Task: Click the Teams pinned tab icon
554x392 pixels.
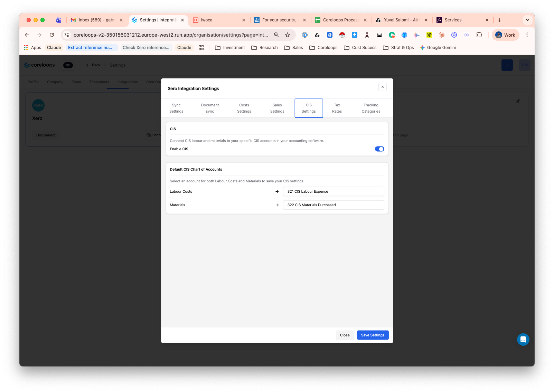Action: pos(59,20)
